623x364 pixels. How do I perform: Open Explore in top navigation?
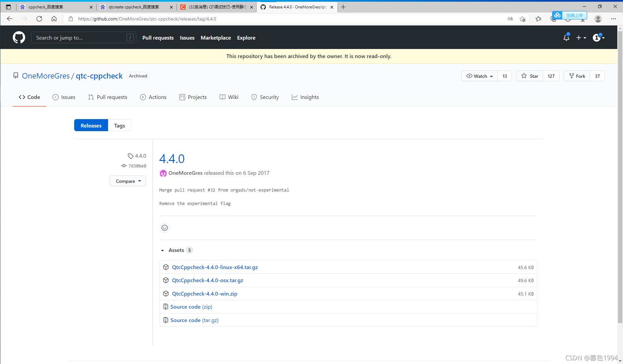point(246,38)
